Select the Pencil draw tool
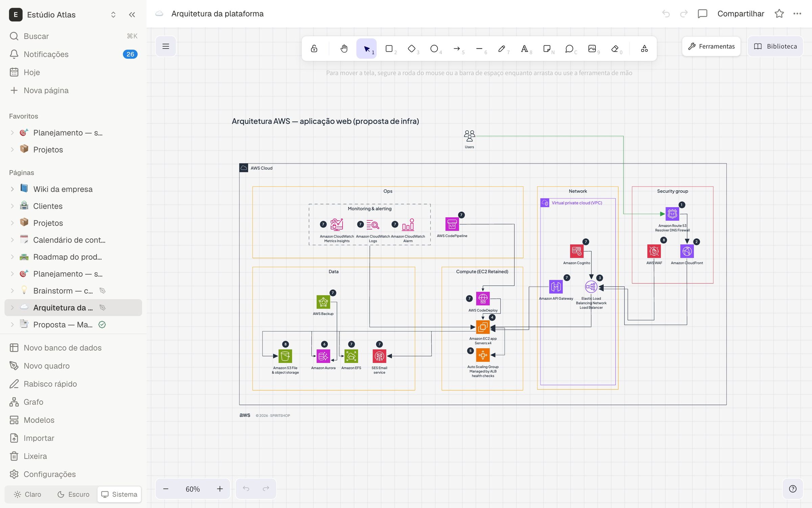Screen dimensions: 812x508 click(x=502, y=48)
